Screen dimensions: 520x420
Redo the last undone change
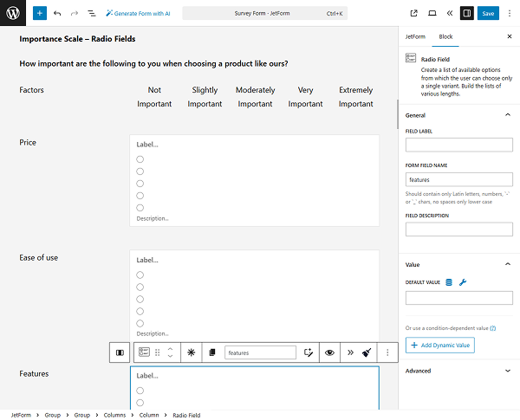coord(75,13)
